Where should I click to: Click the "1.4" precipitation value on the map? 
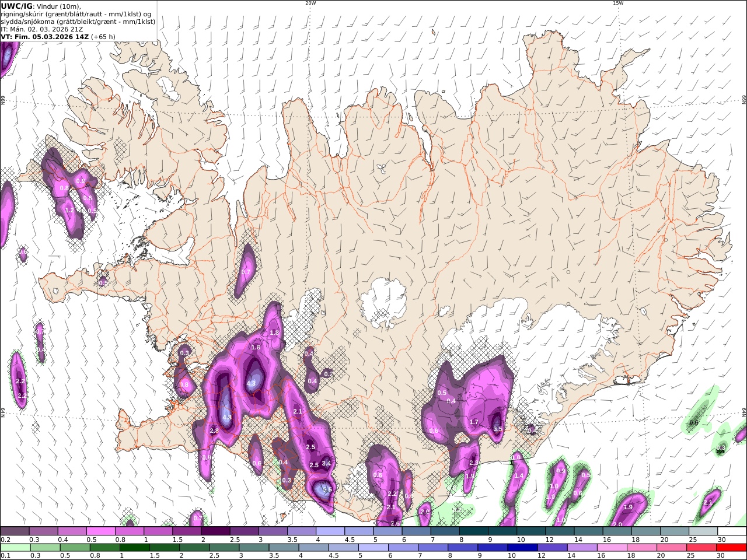tap(519, 476)
